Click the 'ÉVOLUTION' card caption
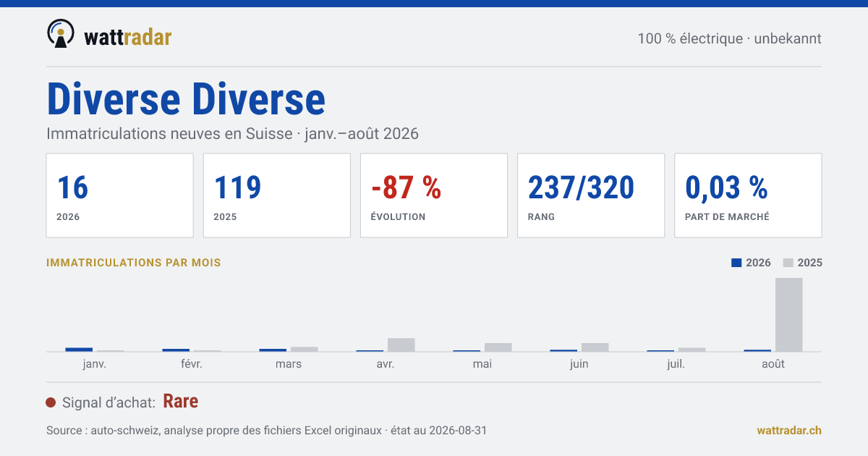 pos(399,216)
